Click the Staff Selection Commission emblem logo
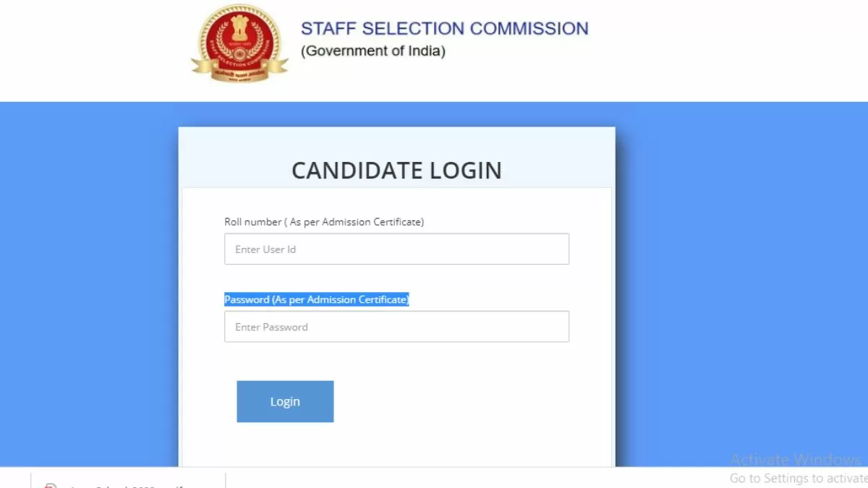 (239, 43)
